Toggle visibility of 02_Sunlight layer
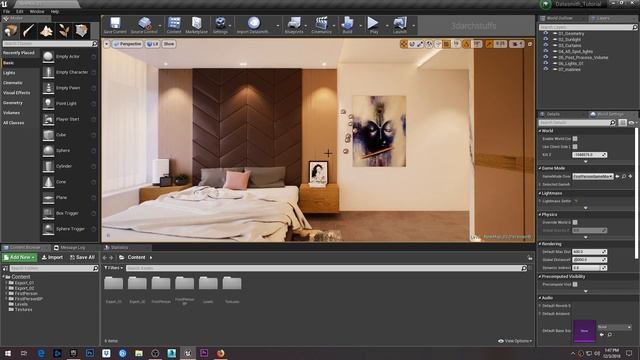This screenshot has height=360, width=640. point(546,40)
